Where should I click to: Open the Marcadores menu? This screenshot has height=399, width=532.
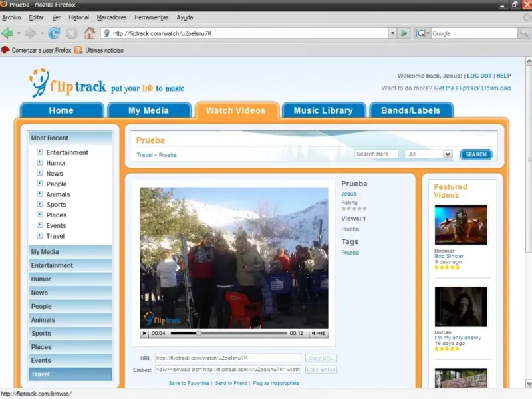pyautogui.click(x=112, y=17)
